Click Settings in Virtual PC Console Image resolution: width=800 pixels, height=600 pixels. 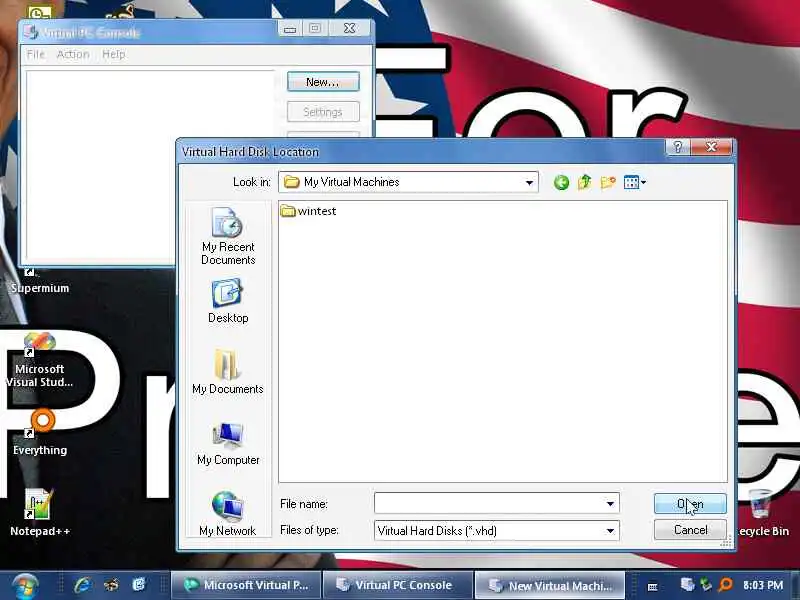click(323, 112)
